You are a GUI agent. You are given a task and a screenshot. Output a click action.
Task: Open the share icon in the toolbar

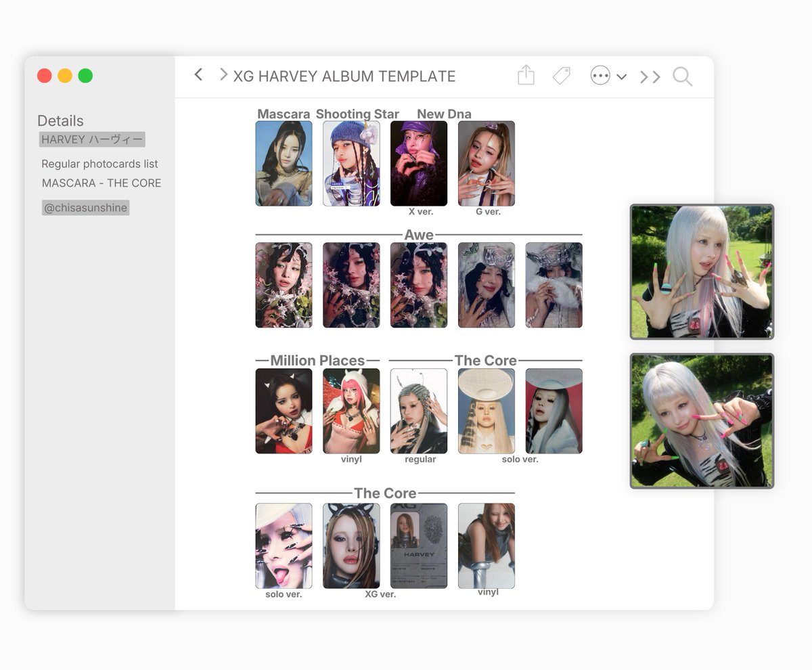(526, 75)
